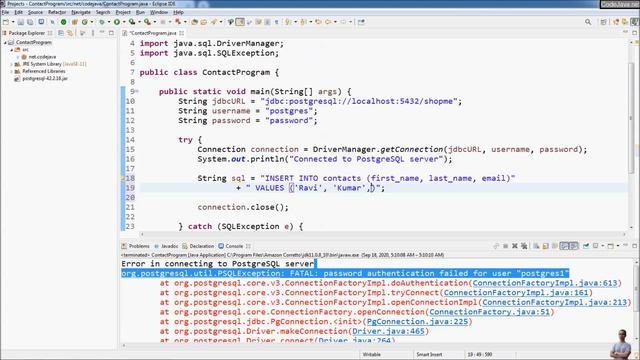Viewport: 640px width, 360px height.
Task: Close the ContactProgram.java editor tab
Action: (x=181, y=33)
